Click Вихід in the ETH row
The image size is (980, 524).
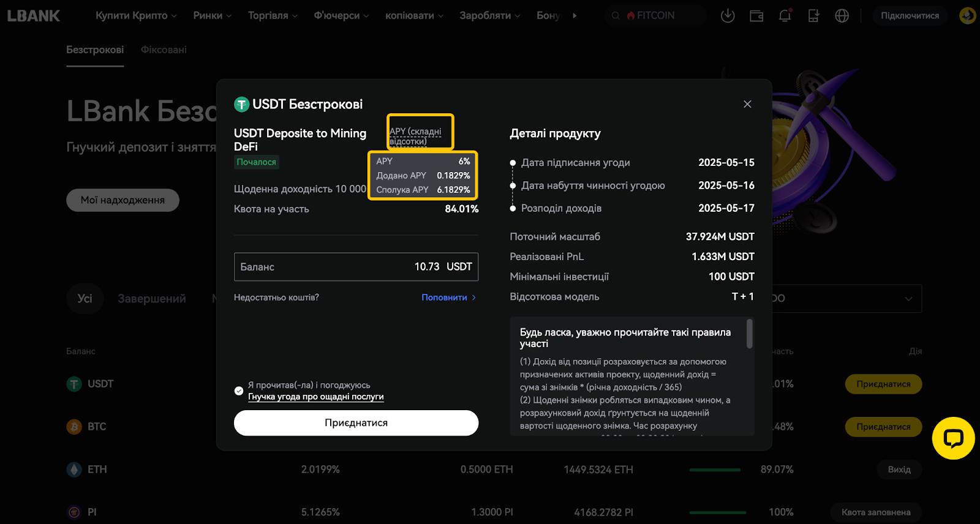899,470
